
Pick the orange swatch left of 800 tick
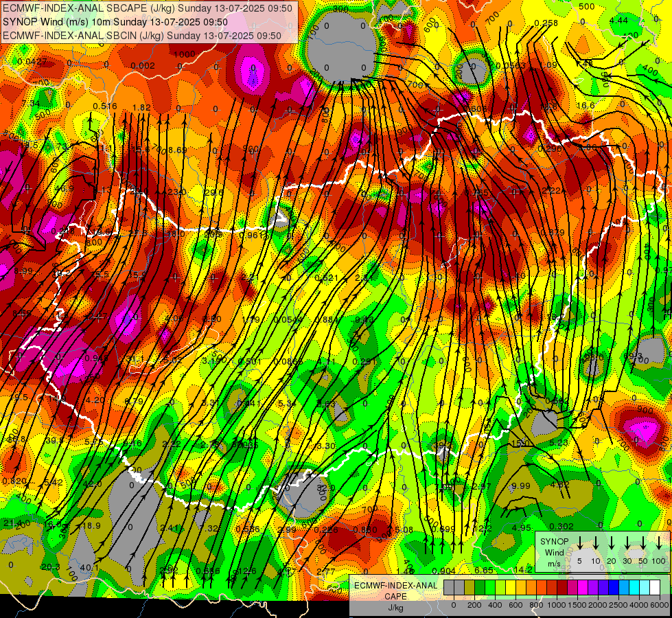click(531, 587)
